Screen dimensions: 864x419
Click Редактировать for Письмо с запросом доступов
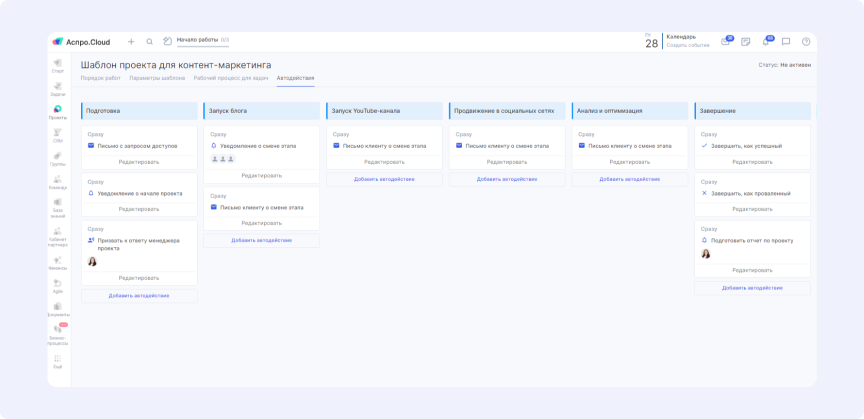(139, 161)
